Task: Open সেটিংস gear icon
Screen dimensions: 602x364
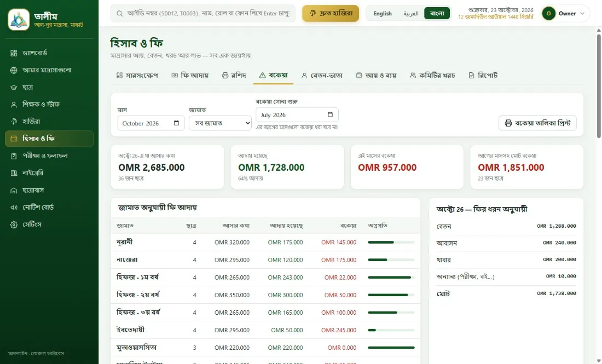Action: (x=14, y=224)
